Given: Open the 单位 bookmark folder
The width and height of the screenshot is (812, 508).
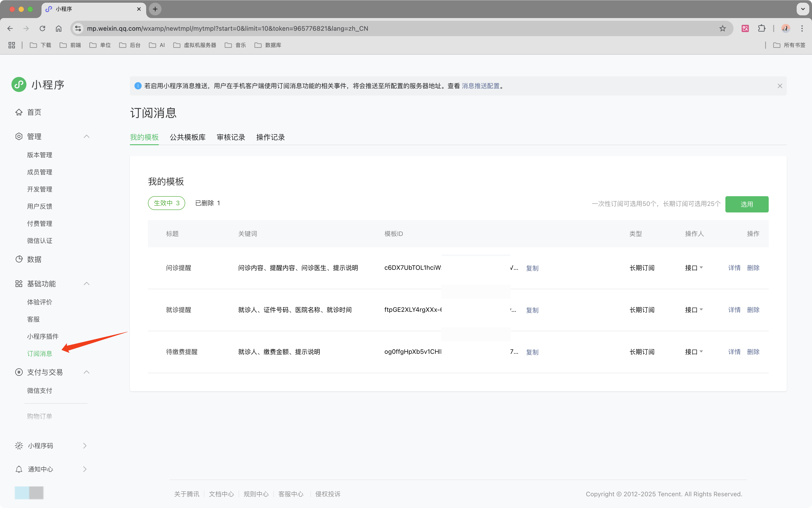Looking at the screenshot, I should point(100,45).
